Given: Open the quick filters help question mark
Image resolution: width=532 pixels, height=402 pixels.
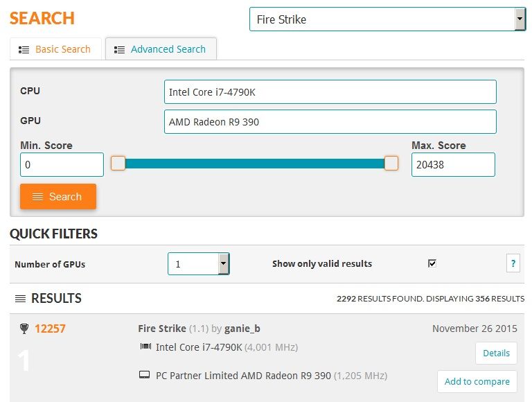Looking at the screenshot, I should pyautogui.click(x=513, y=263).
